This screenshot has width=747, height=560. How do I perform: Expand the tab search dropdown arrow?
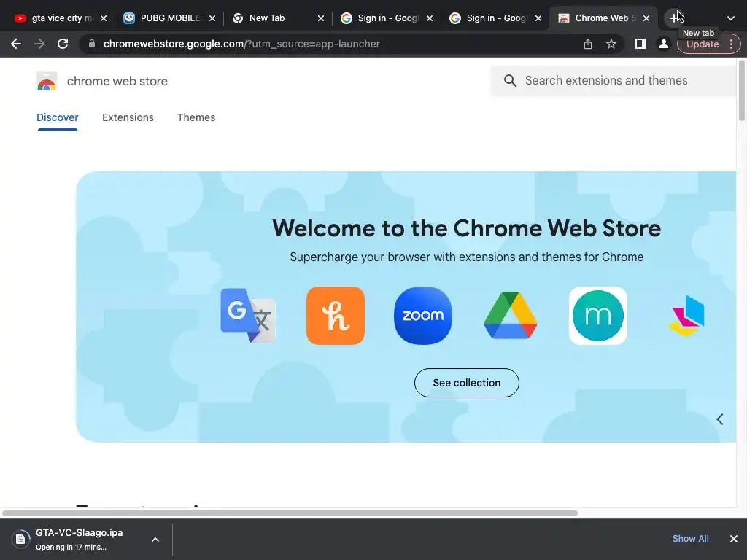[731, 18]
